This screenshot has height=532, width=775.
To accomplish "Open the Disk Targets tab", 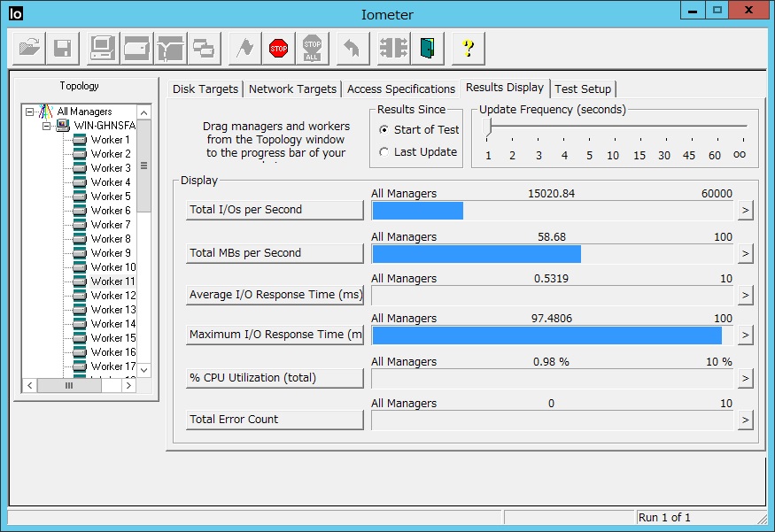I will (x=205, y=89).
